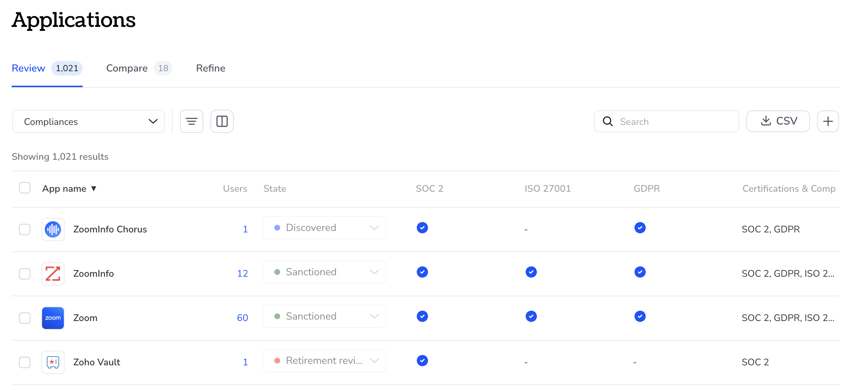868x390 pixels.
Task: Click SOC 2 checkmark for ZoomInfo
Action: point(422,272)
